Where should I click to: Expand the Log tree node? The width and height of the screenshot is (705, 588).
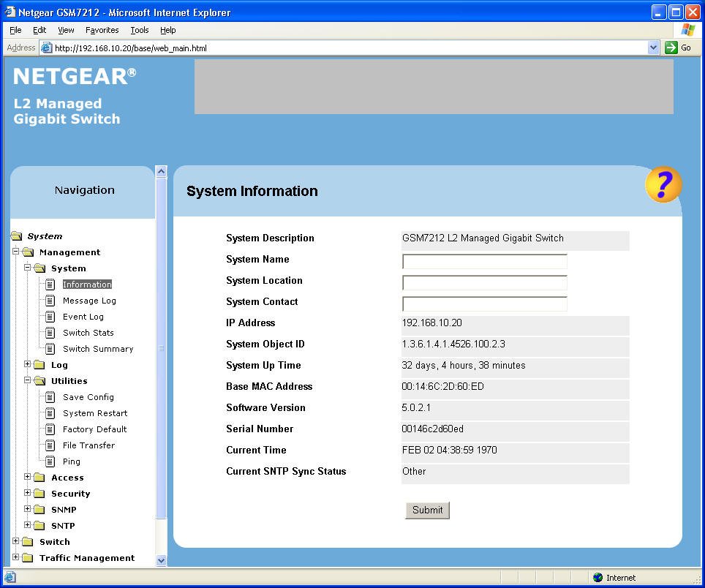28,363
